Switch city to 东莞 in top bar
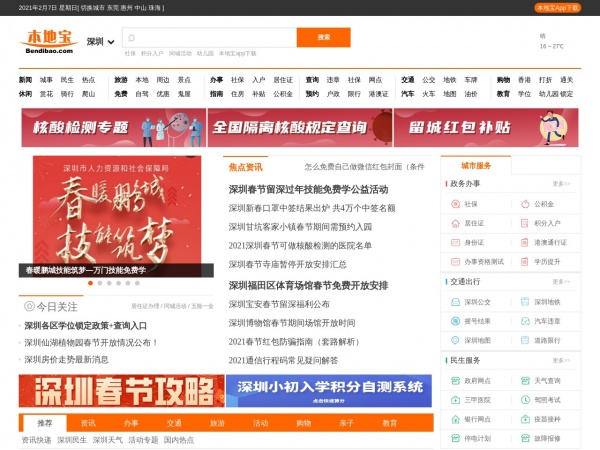600x450 pixels. (x=112, y=8)
